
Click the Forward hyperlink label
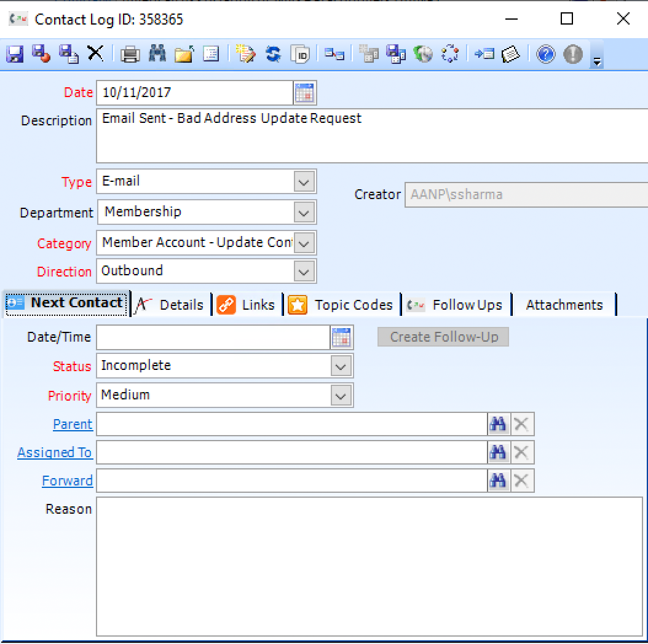pos(67,481)
